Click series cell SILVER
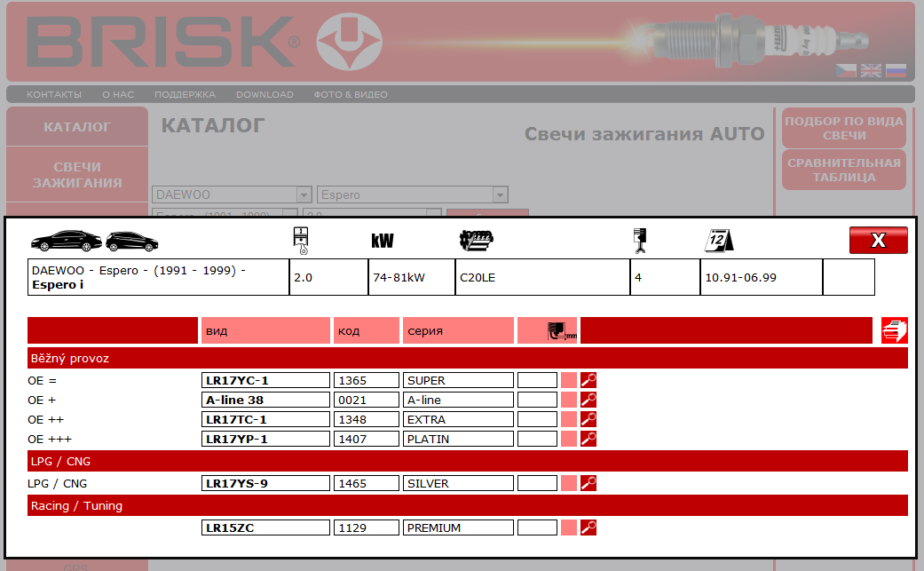 pyautogui.click(x=459, y=483)
